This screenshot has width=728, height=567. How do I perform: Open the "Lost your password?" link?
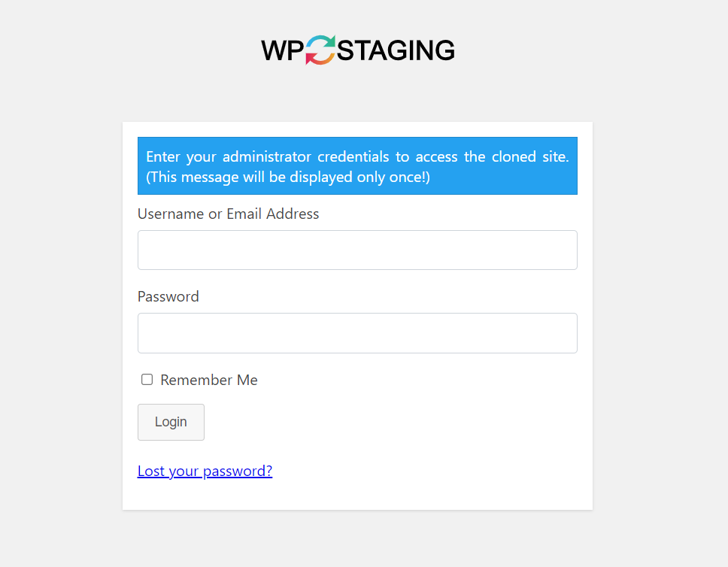coord(205,471)
